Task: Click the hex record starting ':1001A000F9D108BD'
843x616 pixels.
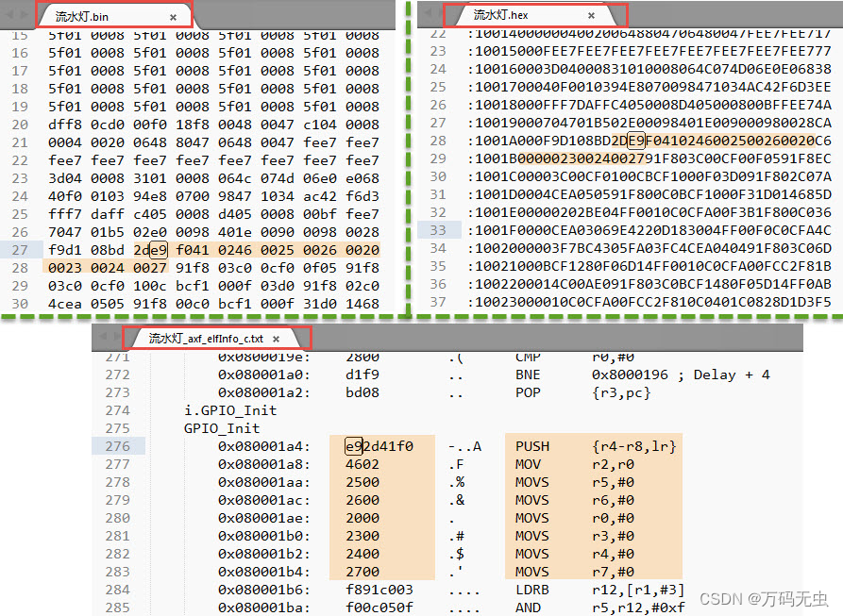Action: (x=649, y=141)
